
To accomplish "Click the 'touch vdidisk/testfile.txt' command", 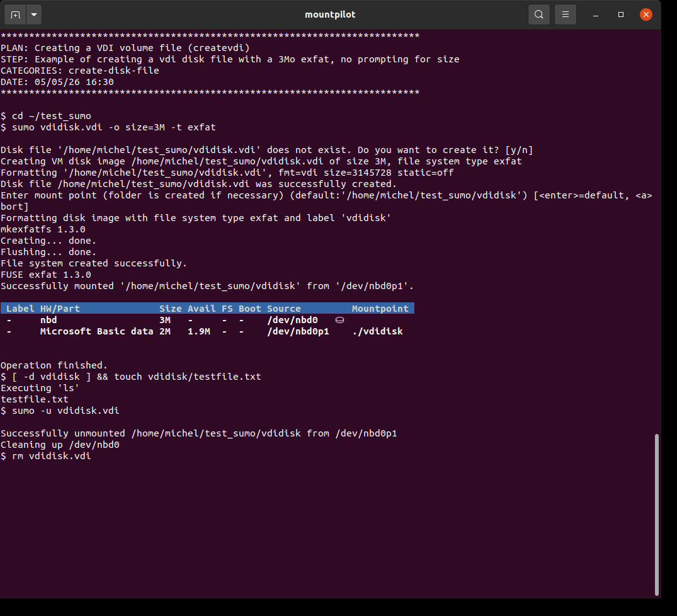I will point(188,377).
